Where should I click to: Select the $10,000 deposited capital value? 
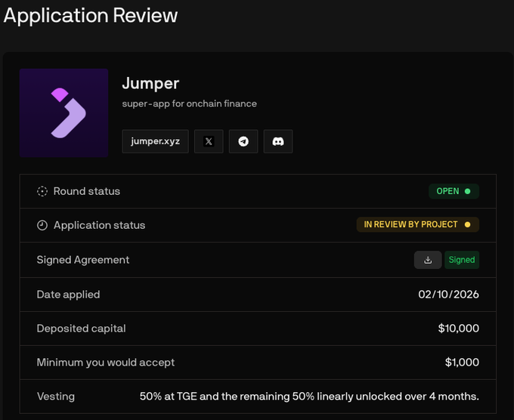tap(459, 329)
